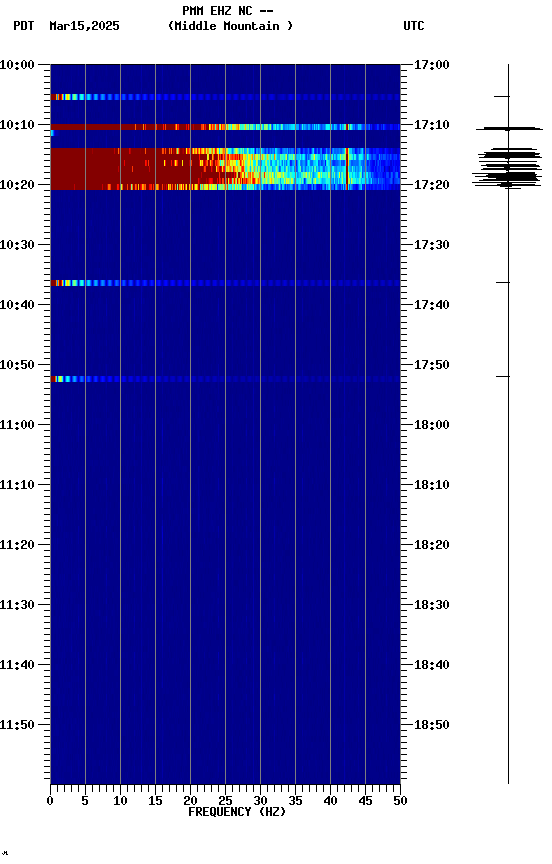Click the 17:00 UTC time label
The height and width of the screenshot is (864, 552).
(432, 65)
